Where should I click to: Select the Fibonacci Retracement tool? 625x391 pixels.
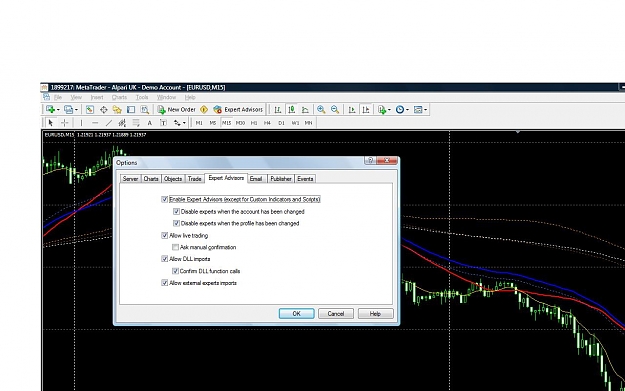coord(136,123)
